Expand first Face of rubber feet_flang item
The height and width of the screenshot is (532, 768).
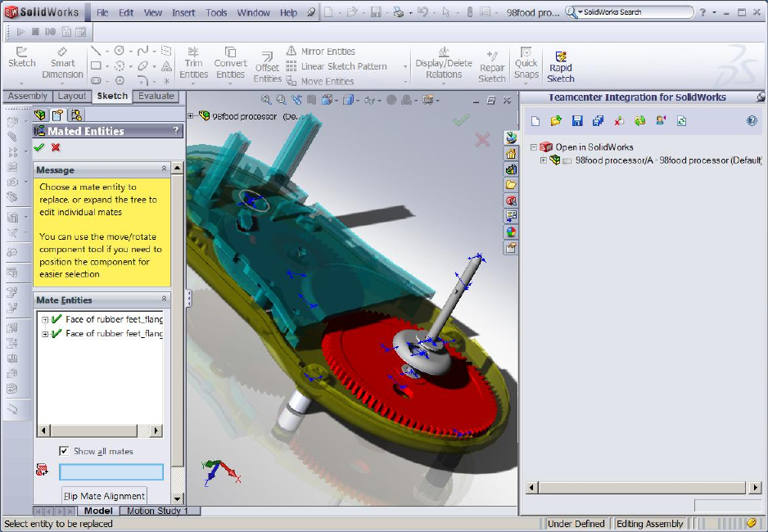(45, 319)
